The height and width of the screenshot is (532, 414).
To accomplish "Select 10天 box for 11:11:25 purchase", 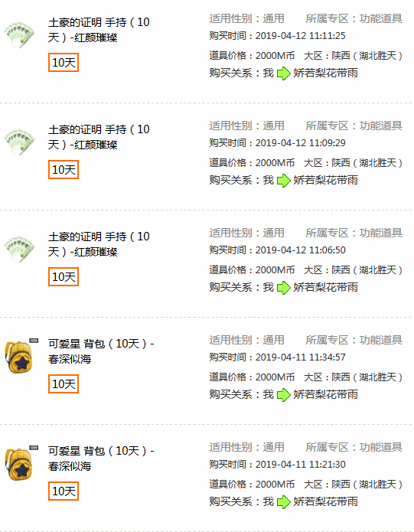I will pyautogui.click(x=64, y=63).
